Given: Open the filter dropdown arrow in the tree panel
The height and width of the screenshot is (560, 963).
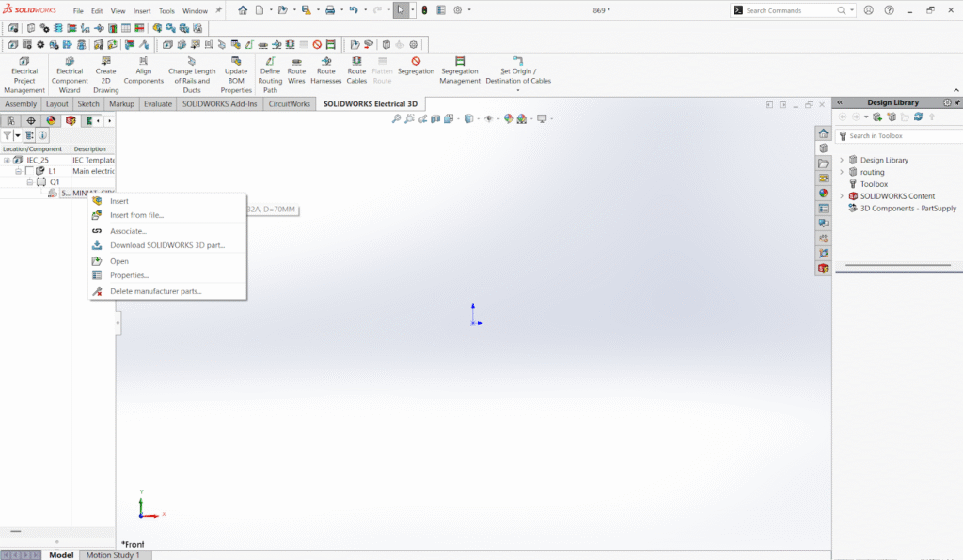Looking at the screenshot, I should tap(17, 136).
